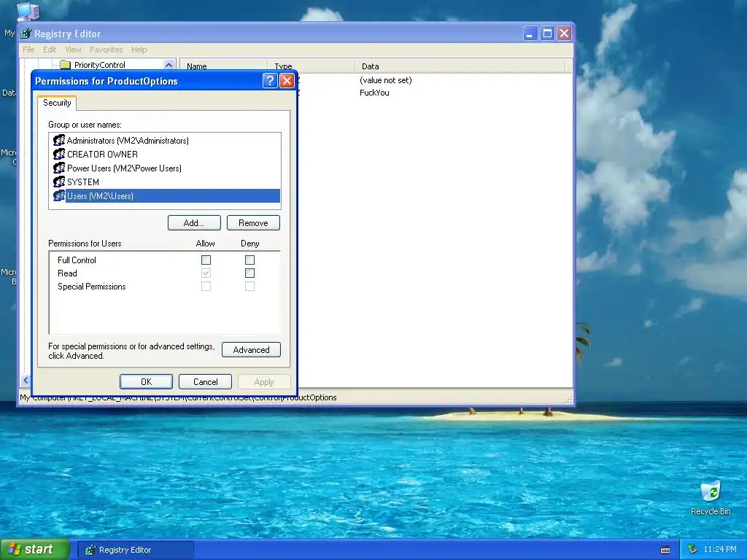Open the Start menu
The image size is (747, 560).
[x=35, y=550]
